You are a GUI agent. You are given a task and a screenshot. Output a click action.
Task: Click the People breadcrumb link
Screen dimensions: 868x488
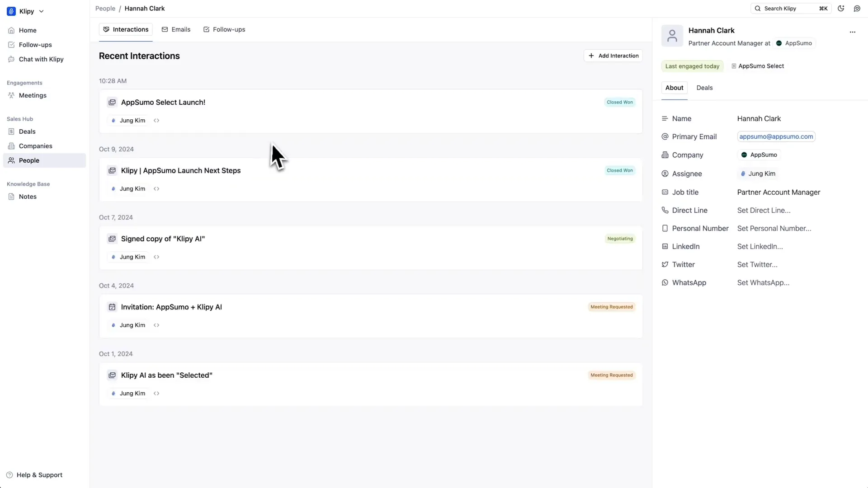(x=105, y=9)
